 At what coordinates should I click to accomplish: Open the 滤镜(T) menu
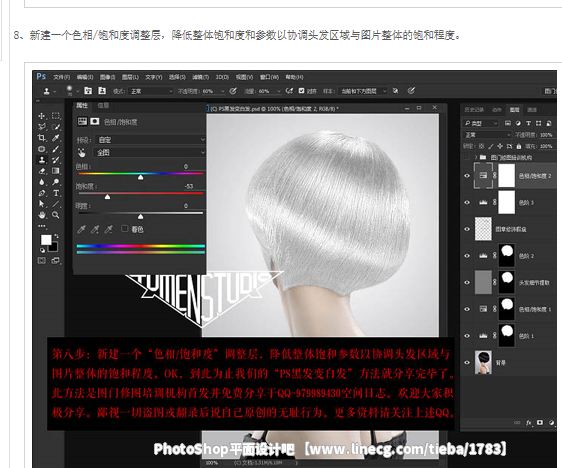(200, 77)
